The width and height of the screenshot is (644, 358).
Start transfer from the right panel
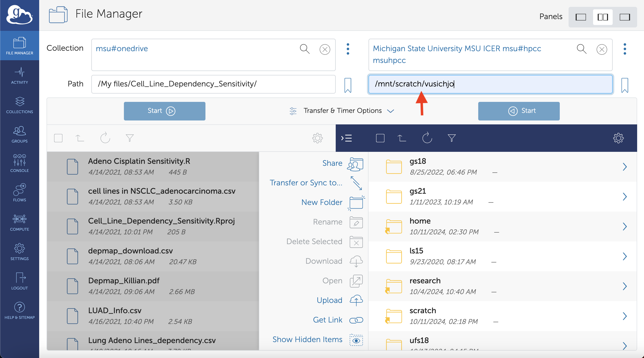tap(519, 111)
